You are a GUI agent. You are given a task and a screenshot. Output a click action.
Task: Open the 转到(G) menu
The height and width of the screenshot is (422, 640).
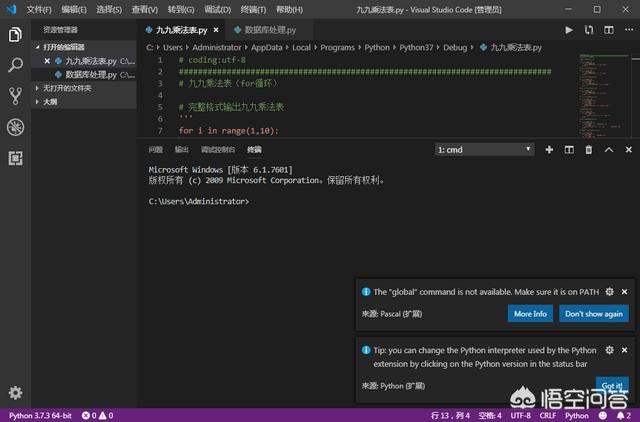(x=181, y=9)
